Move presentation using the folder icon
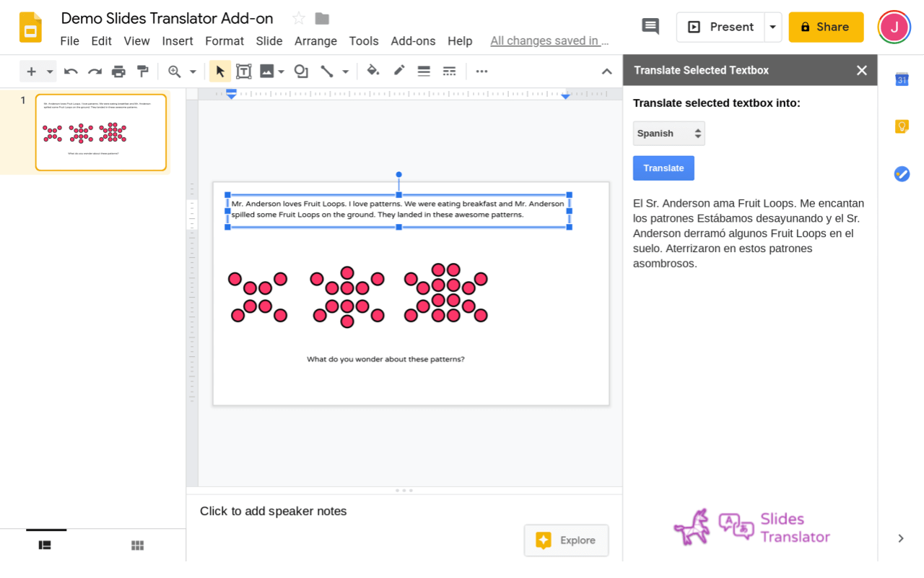The height and width of the screenshot is (578, 924). [322, 19]
